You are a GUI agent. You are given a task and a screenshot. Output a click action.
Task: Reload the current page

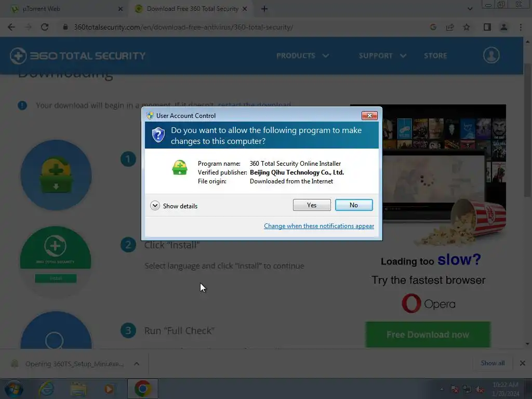(x=45, y=27)
